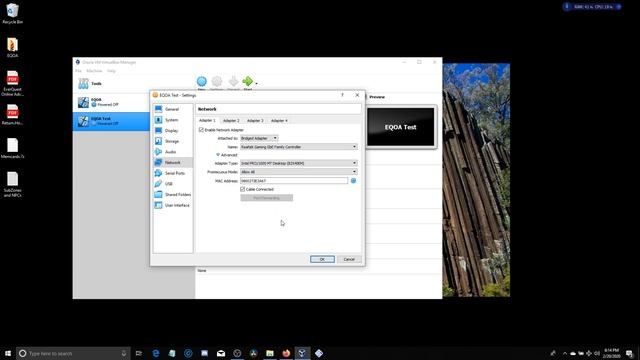Viewport: 640px width, 360px height.
Task: Select the EQOA virtual machine in the list
Action: coord(111,102)
